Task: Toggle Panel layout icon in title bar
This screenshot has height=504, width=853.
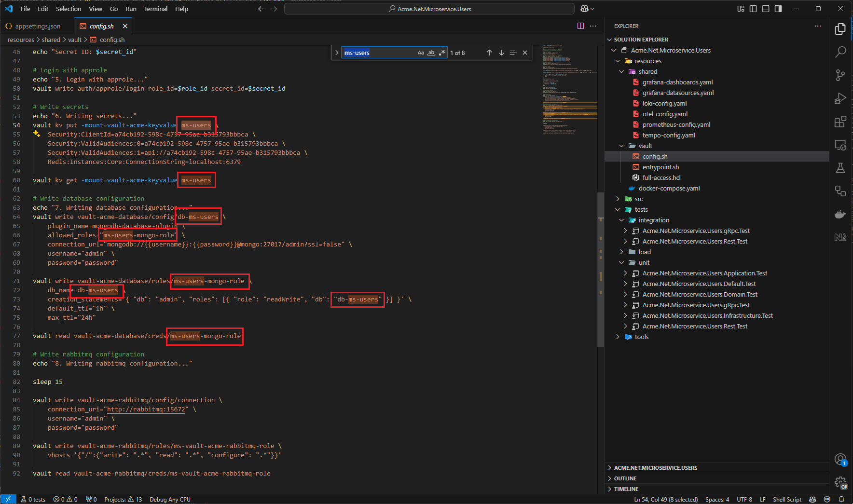Action: [x=766, y=9]
